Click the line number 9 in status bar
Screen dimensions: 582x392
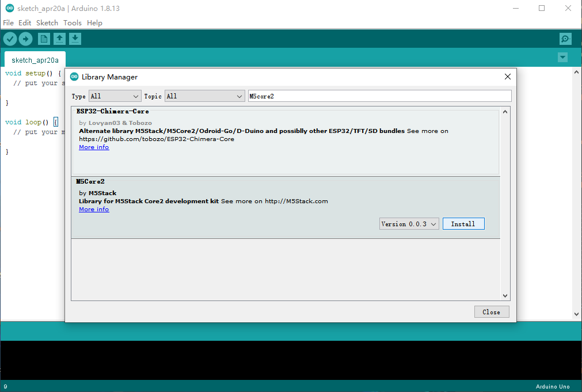click(x=5, y=386)
